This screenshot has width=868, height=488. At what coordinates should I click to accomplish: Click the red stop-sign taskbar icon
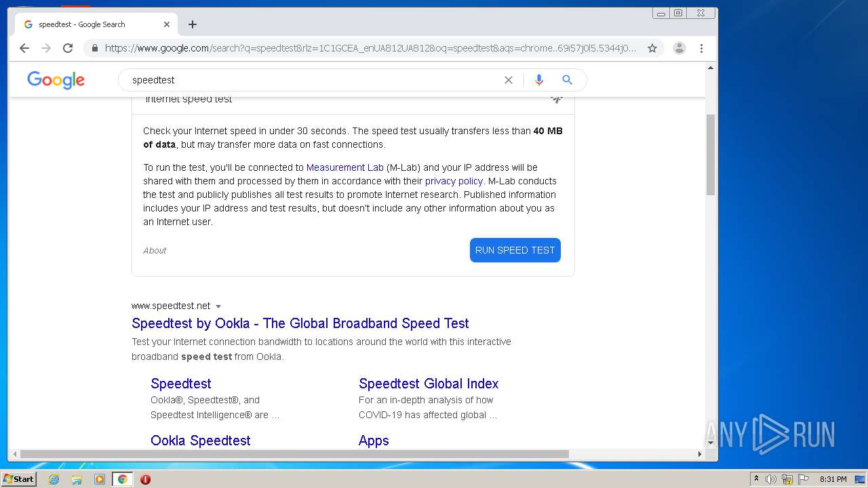(145, 479)
